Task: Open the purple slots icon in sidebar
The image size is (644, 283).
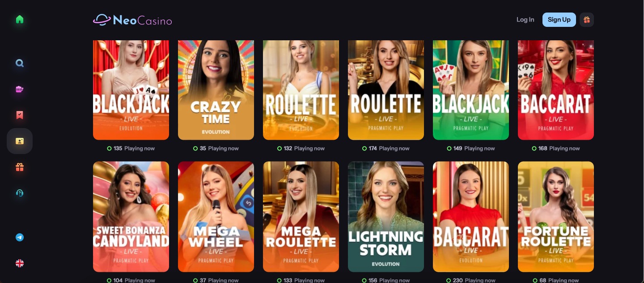Action: click(20, 89)
